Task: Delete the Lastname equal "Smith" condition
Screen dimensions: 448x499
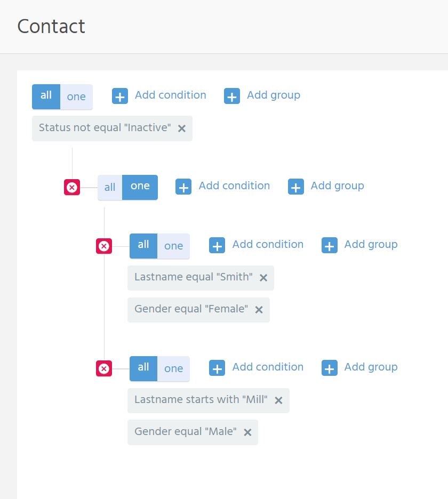Action: (x=263, y=278)
